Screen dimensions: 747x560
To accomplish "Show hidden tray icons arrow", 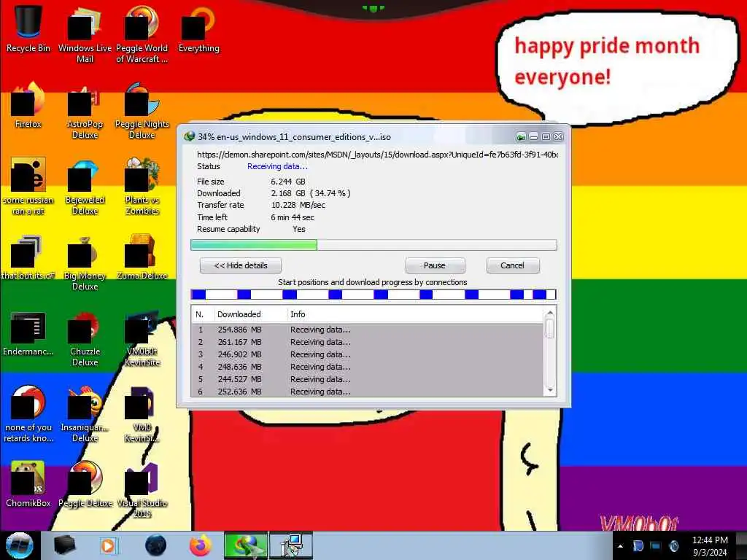I will pos(620,546).
